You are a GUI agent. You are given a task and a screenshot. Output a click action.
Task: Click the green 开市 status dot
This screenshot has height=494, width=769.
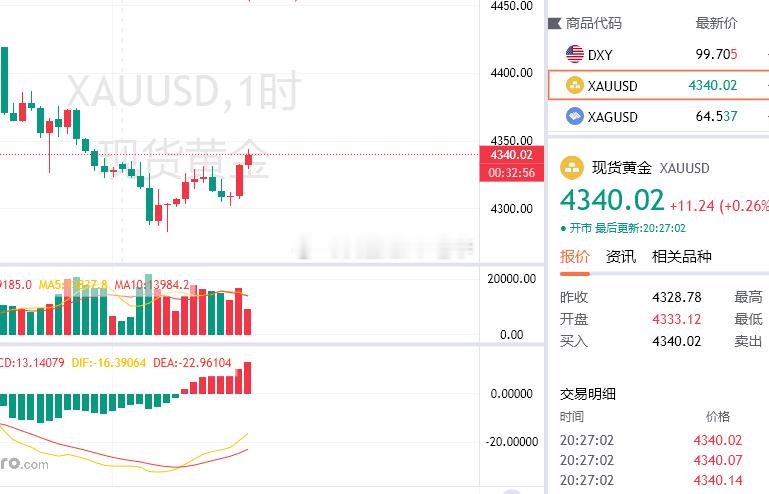(563, 229)
